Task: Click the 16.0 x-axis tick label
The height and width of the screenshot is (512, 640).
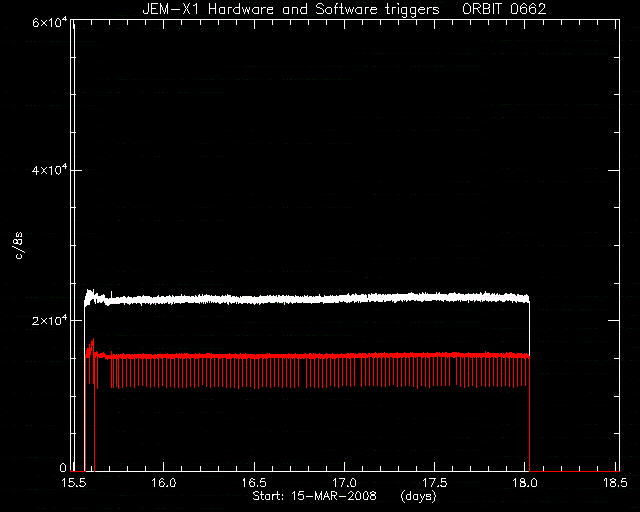Action: 164,483
